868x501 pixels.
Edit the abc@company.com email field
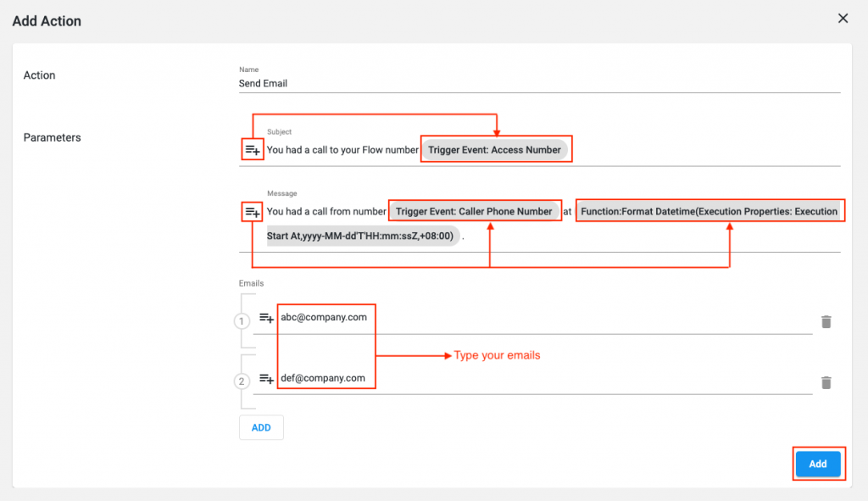545,318
